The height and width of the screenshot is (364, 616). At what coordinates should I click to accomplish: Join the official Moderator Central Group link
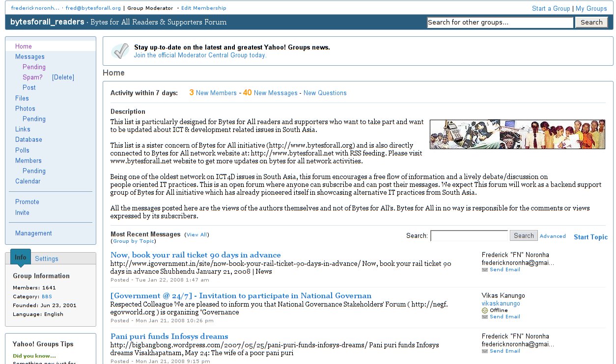tap(200, 55)
